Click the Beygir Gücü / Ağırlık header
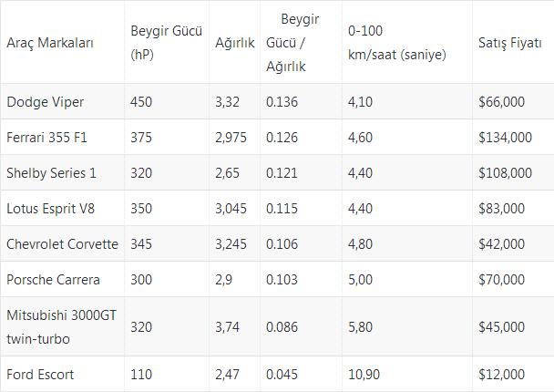 click(x=292, y=43)
